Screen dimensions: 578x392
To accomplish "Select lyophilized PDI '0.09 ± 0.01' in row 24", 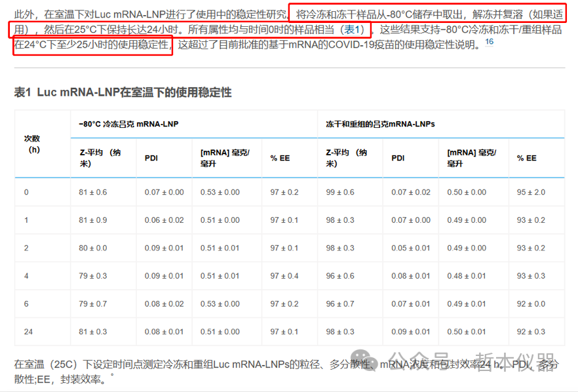I will [411, 332].
